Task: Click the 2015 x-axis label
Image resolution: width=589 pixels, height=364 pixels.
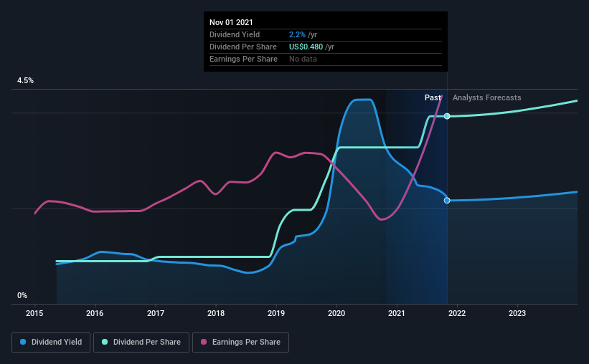Action: pos(34,313)
